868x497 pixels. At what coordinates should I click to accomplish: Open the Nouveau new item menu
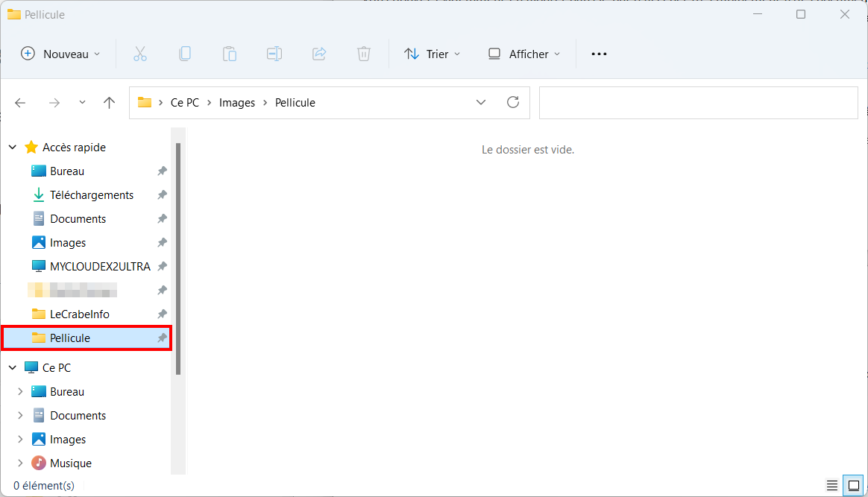point(60,54)
